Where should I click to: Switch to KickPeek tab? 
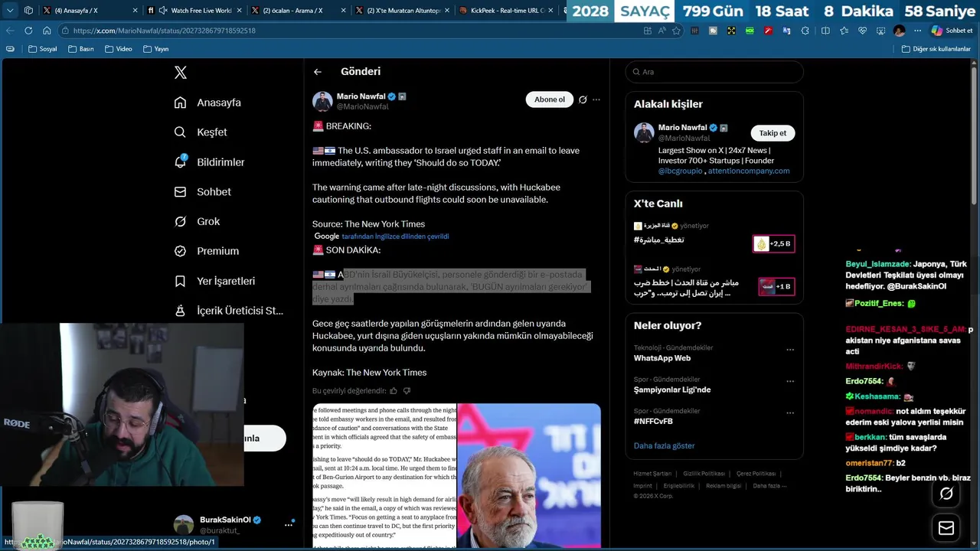coord(506,11)
